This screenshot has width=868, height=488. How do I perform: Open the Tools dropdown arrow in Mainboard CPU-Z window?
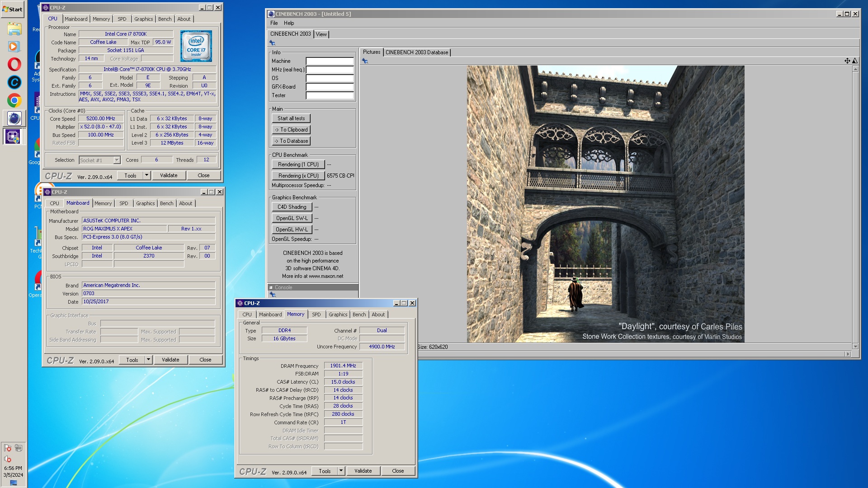pyautogui.click(x=148, y=360)
